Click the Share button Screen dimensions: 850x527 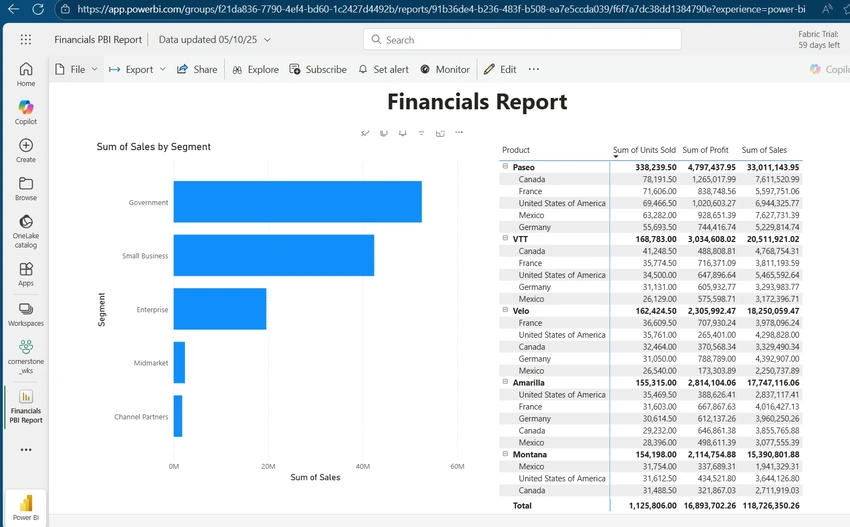coord(197,69)
